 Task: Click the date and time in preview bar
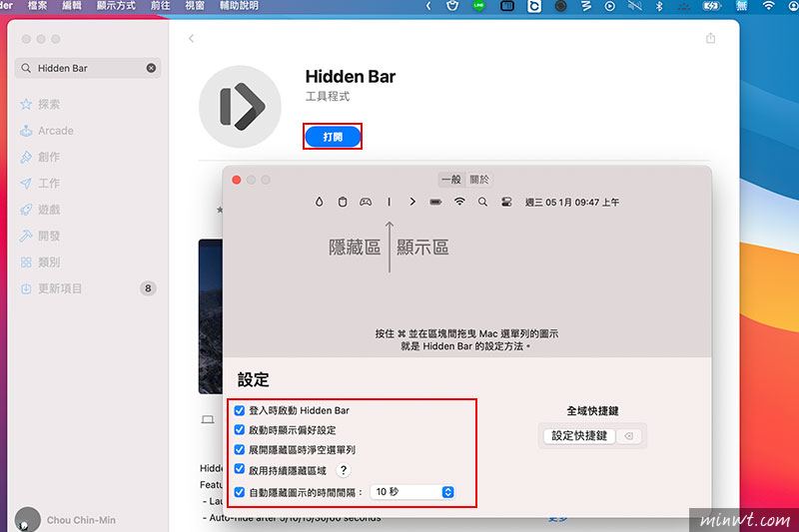[572, 202]
